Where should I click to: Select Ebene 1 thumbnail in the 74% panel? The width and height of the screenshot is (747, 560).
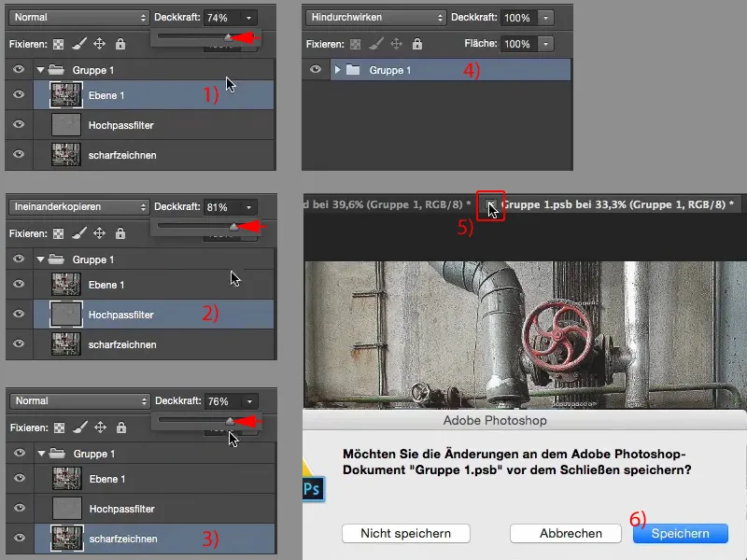(x=66, y=95)
